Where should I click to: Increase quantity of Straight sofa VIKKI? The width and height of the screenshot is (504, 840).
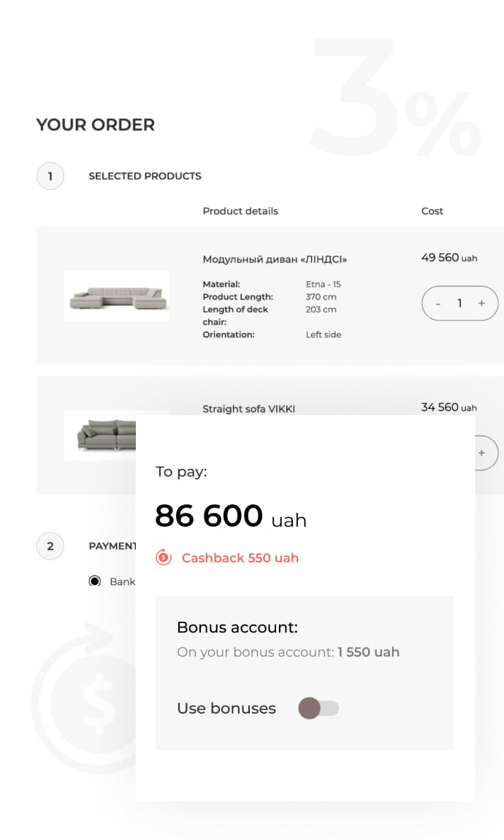[x=481, y=453]
